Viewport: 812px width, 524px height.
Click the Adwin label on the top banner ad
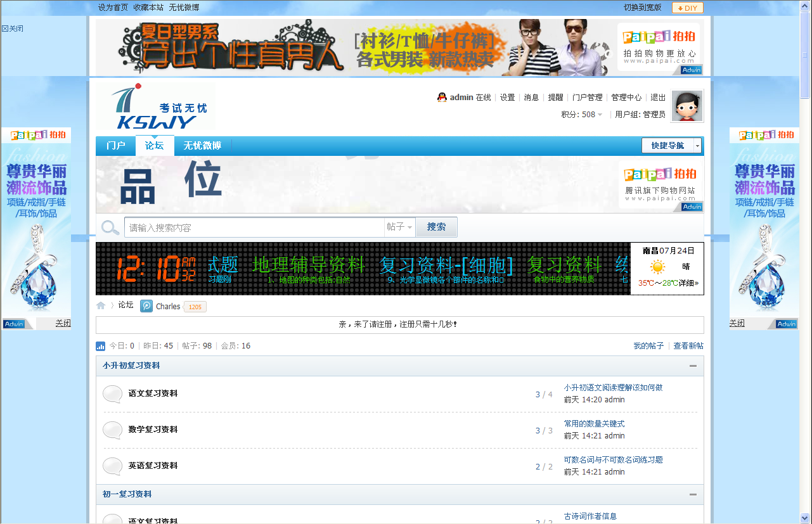692,70
